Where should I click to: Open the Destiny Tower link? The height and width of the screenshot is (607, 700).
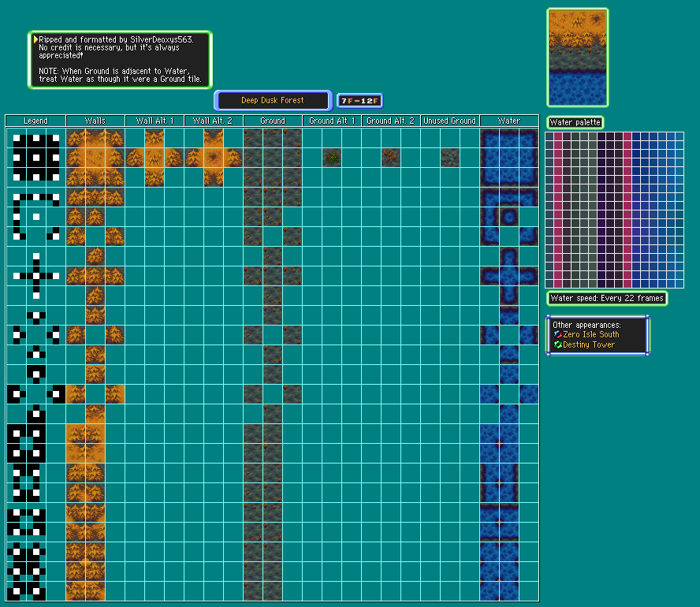[x=588, y=344]
